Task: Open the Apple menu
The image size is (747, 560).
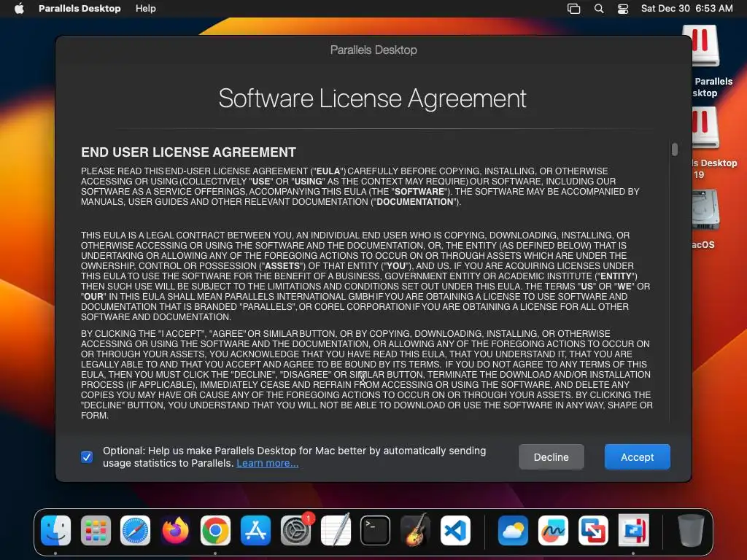Action: pos(19,9)
